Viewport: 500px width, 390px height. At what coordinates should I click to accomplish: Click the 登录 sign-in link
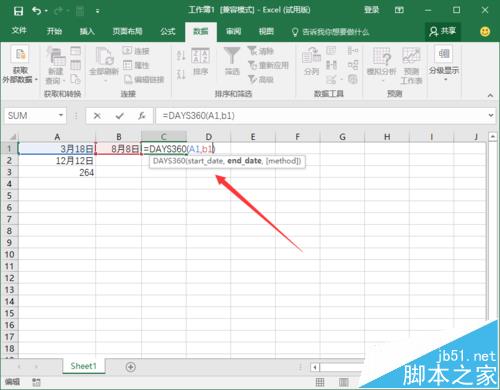(x=372, y=10)
